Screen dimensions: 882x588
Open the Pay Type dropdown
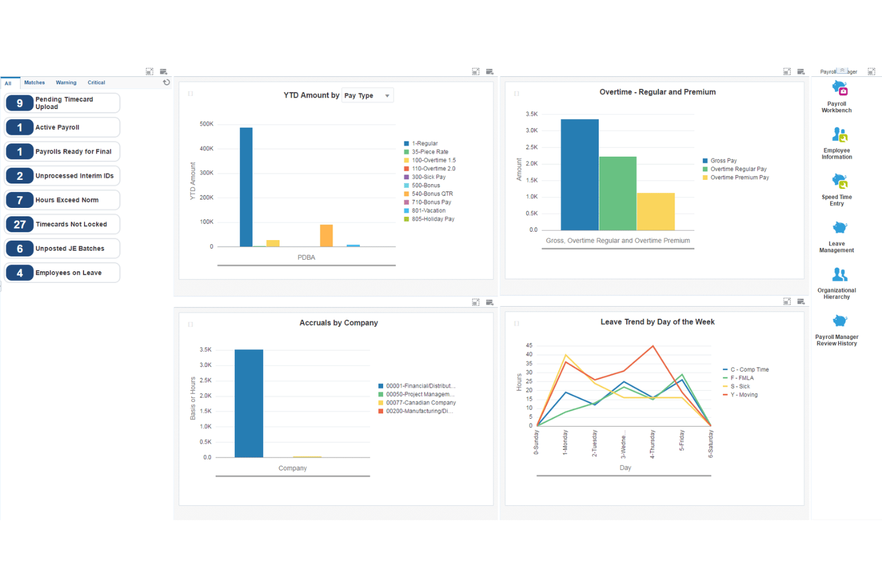[368, 95]
